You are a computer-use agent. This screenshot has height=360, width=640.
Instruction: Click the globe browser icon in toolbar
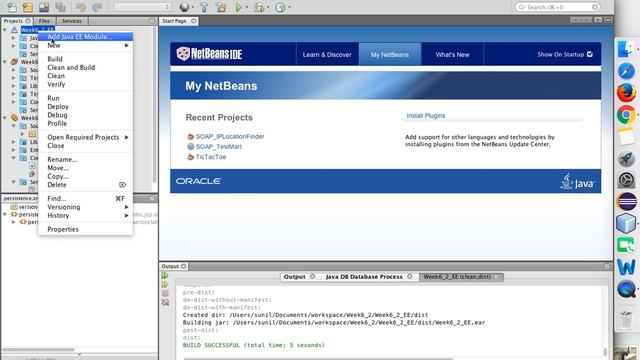pos(184,7)
